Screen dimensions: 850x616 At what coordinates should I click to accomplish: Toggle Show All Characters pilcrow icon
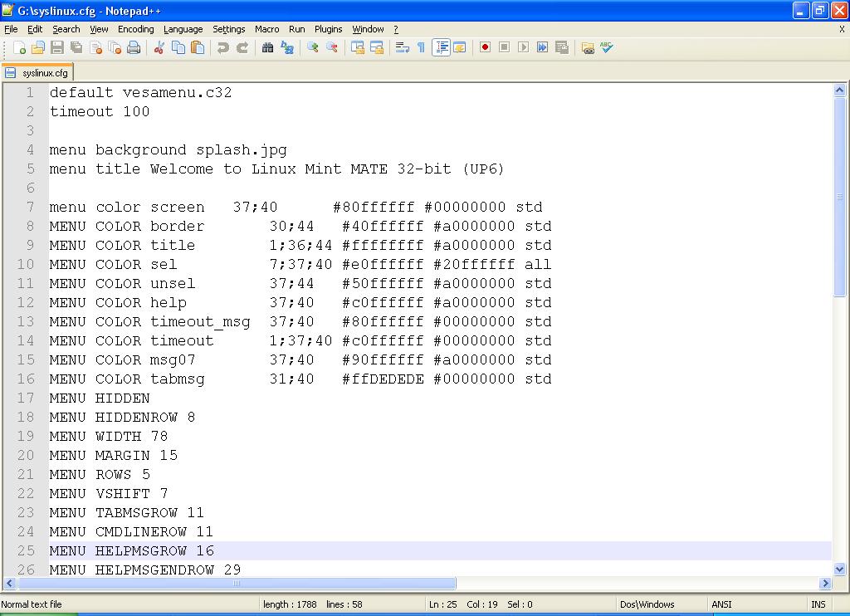pos(421,48)
